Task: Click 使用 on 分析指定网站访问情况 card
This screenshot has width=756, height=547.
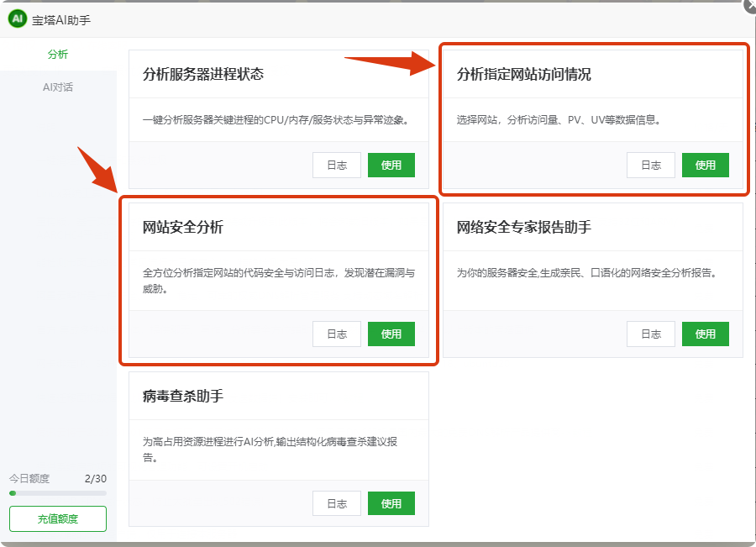Action: (x=705, y=165)
